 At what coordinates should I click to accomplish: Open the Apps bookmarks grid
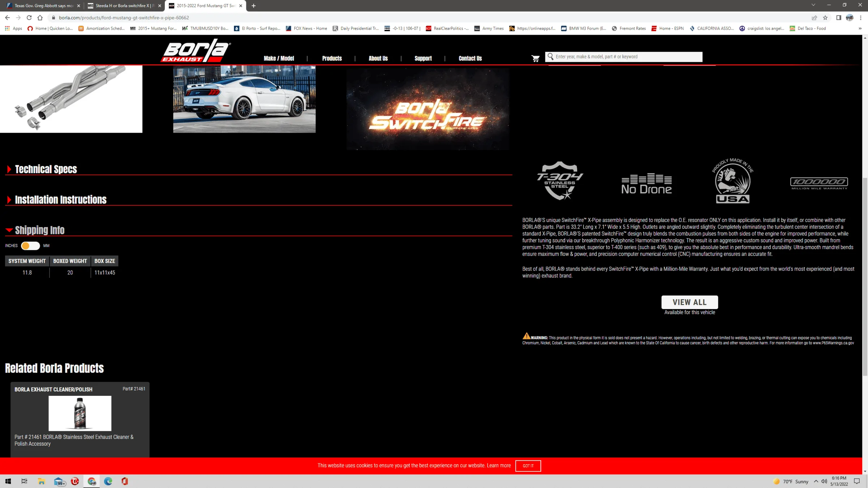[x=13, y=28]
